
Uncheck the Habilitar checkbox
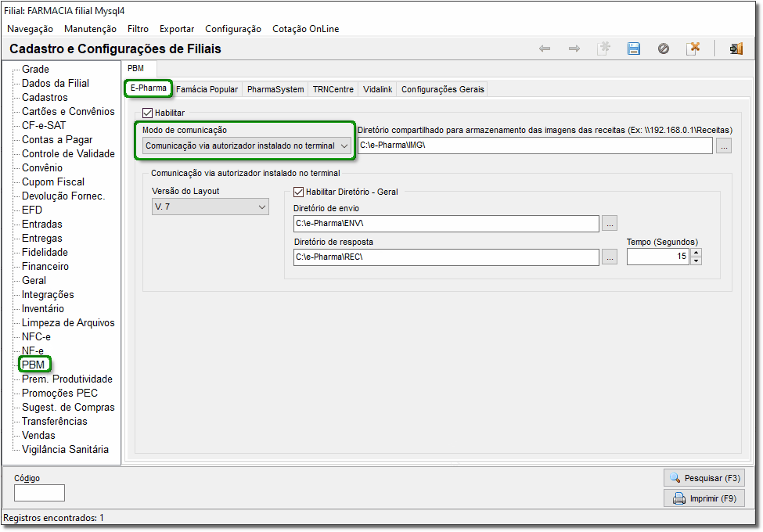pos(147,113)
